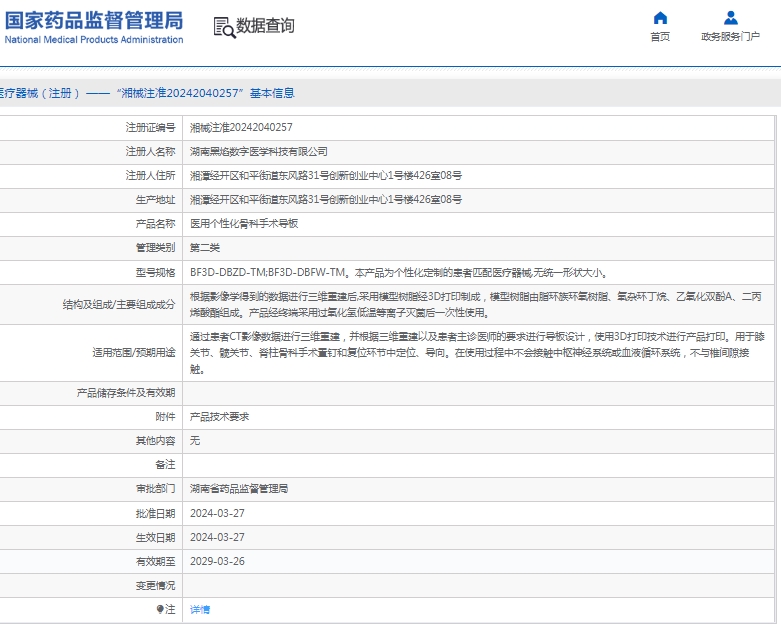
Task: Click the expiry date 2029-03-26
Action: (217, 561)
